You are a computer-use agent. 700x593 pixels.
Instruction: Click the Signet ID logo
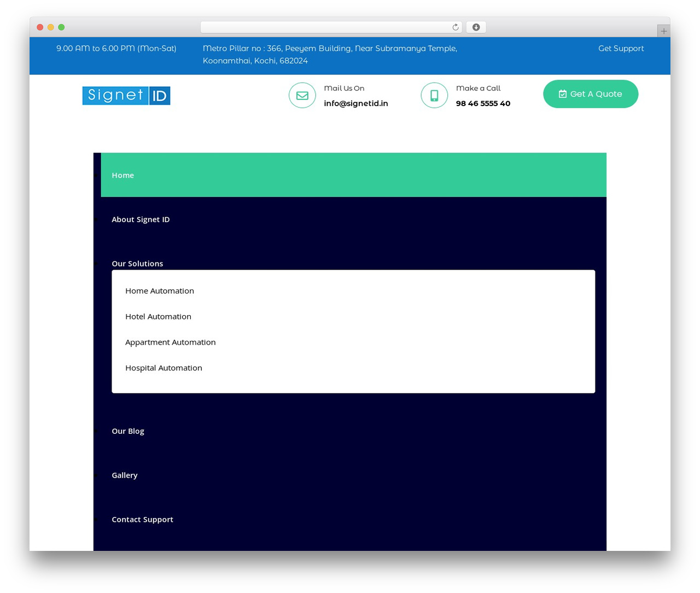click(x=126, y=95)
